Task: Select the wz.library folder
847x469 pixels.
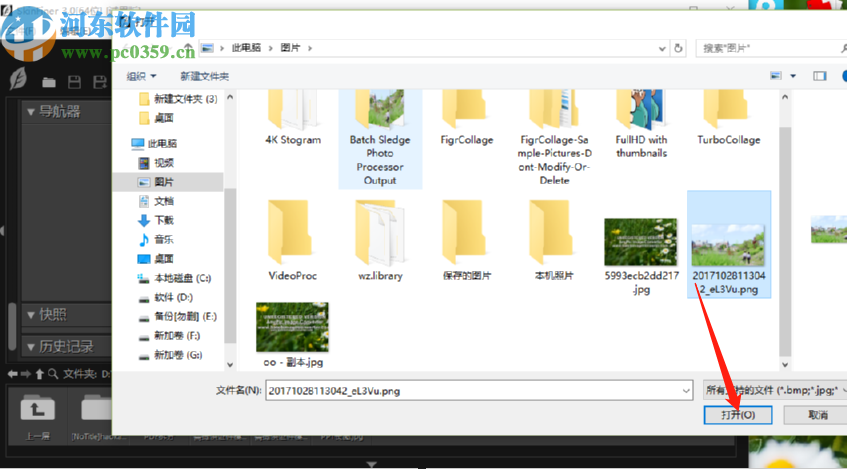Action: 380,240
